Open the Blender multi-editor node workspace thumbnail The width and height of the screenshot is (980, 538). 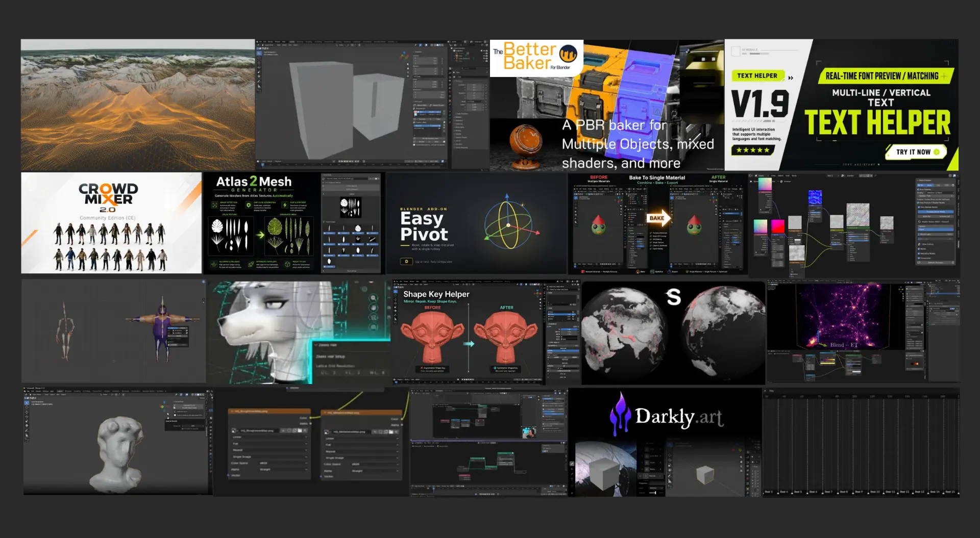coord(488,442)
